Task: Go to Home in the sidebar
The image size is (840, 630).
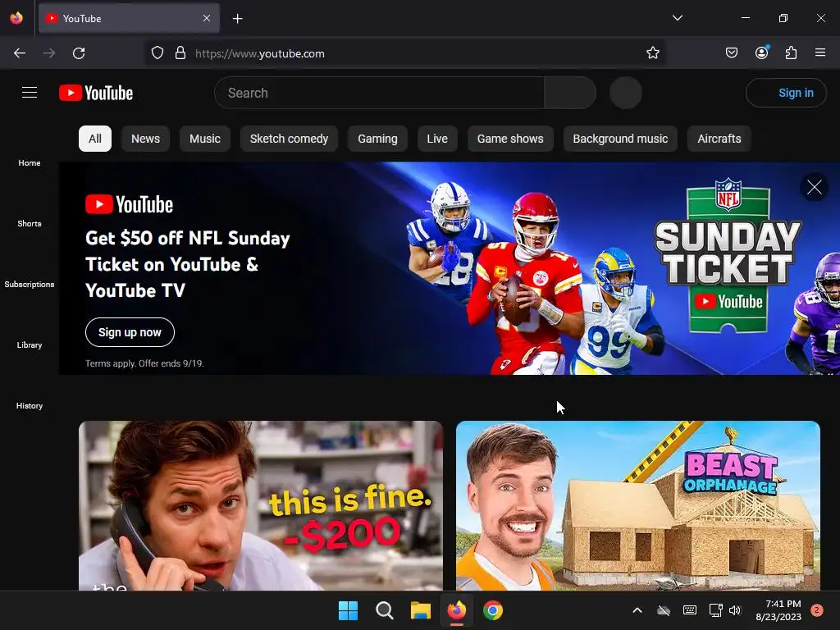Action: (30, 163)
